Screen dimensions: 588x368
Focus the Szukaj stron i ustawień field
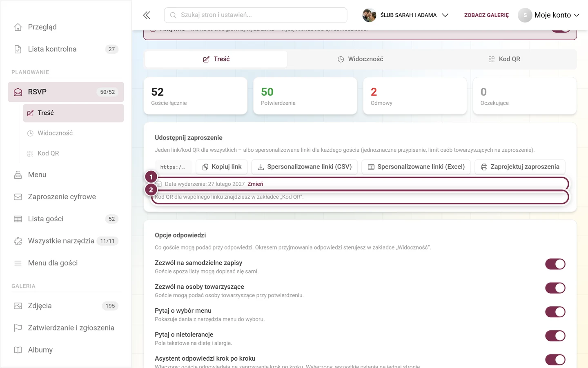pos(256,15)
